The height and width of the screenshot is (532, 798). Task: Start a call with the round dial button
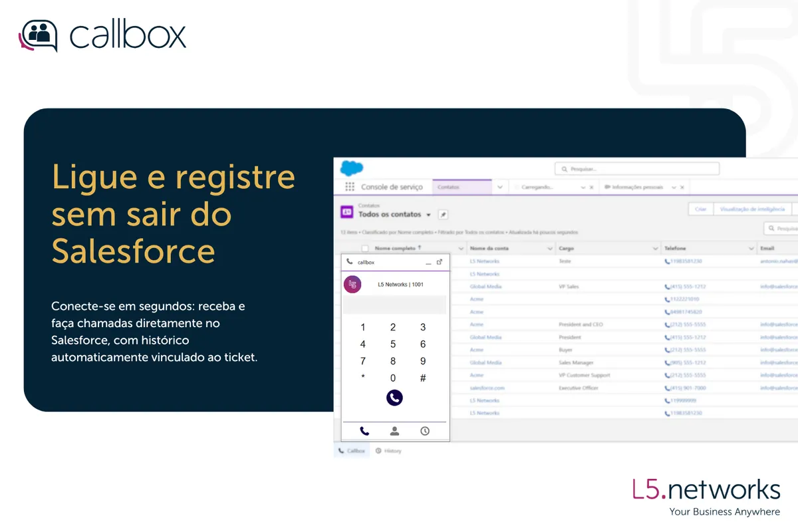[x=394, y=398]
